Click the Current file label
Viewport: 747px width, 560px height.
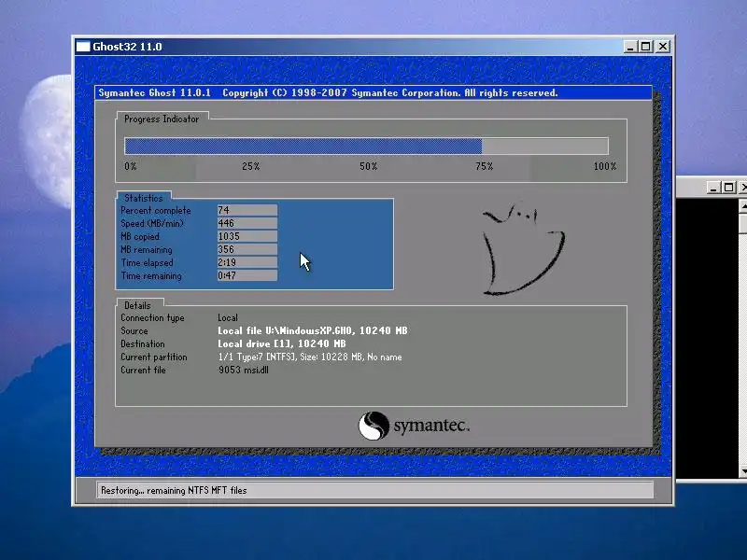coord(143,370)
